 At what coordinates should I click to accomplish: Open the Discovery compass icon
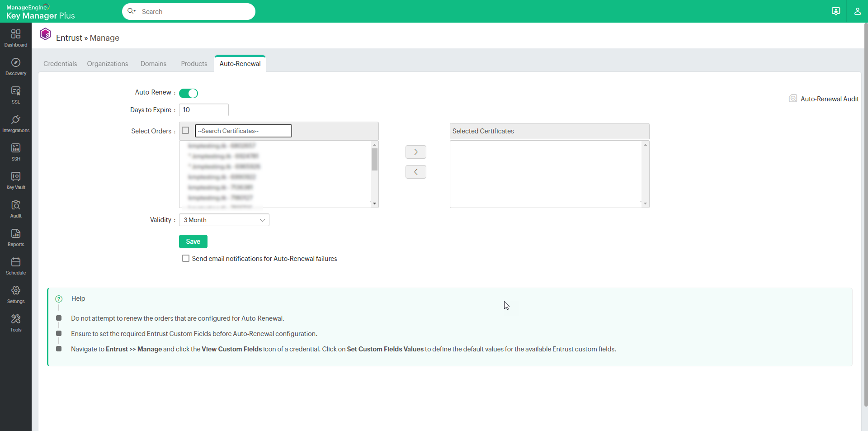[16, 63]
